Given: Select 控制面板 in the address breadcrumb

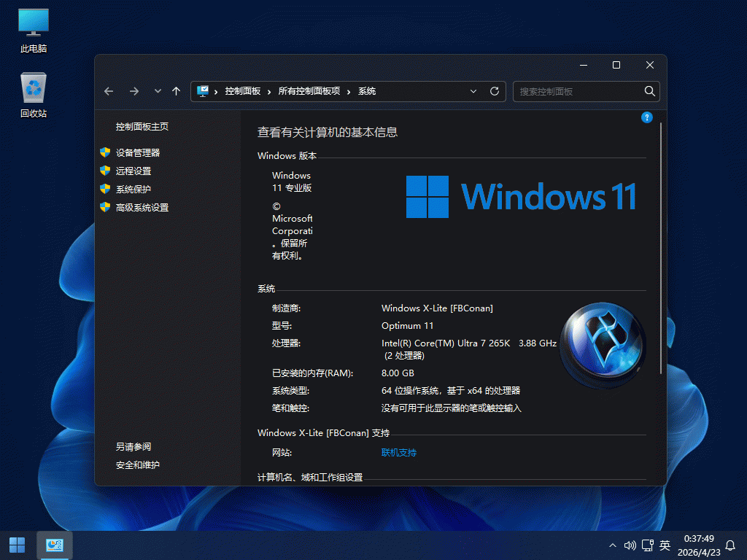Looking at the screenshot, I should click(x=243, y=91).
